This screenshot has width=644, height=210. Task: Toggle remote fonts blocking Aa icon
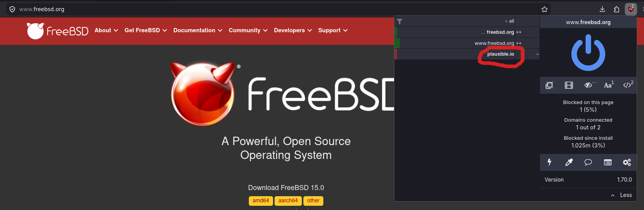609,85
